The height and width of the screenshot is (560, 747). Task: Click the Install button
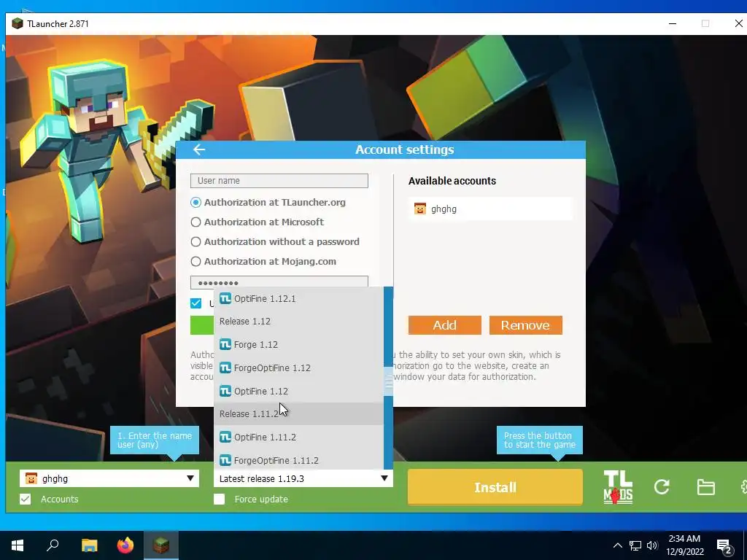click(495, 487)
